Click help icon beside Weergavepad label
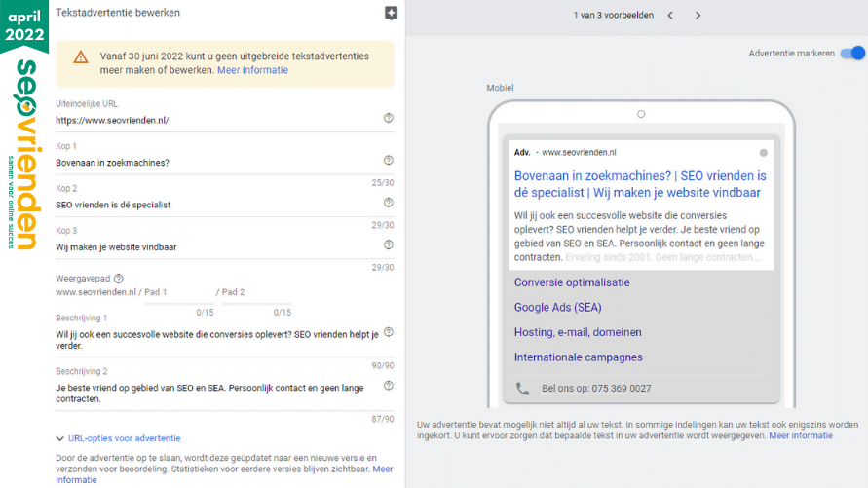868x488 pixels. pos(119,278)
